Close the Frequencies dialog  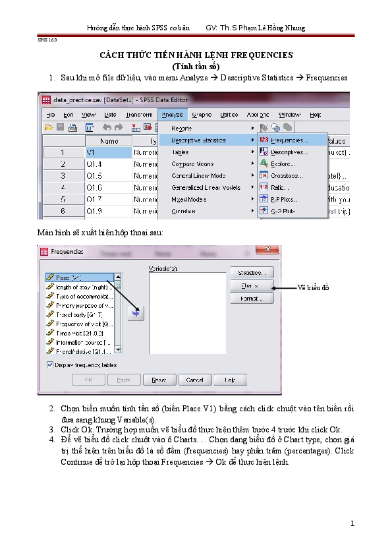(268, 250)
